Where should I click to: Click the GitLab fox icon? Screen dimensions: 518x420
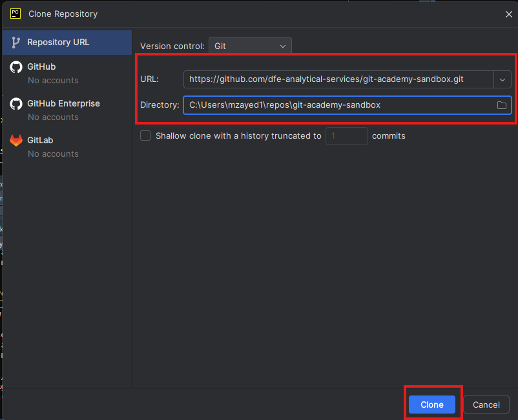point(16,140)
